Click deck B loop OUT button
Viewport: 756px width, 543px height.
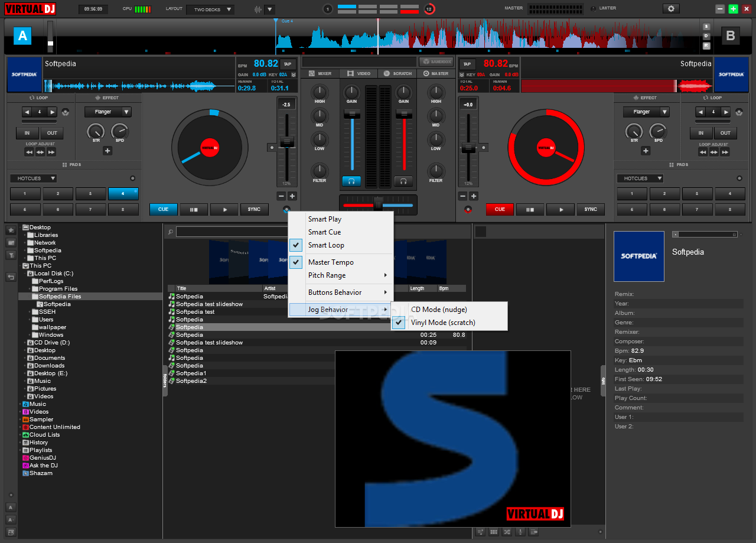pos(725,133)
